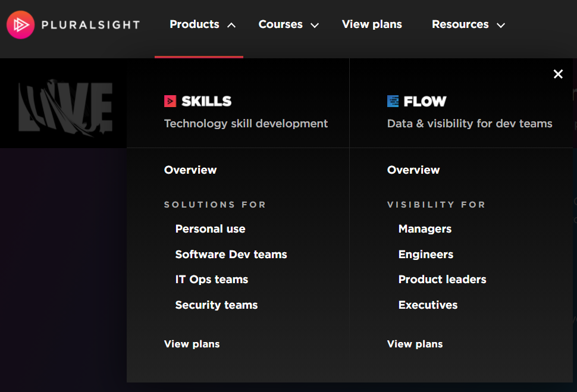
Task: Open the Skills Overview link
Action: (190, 170)
